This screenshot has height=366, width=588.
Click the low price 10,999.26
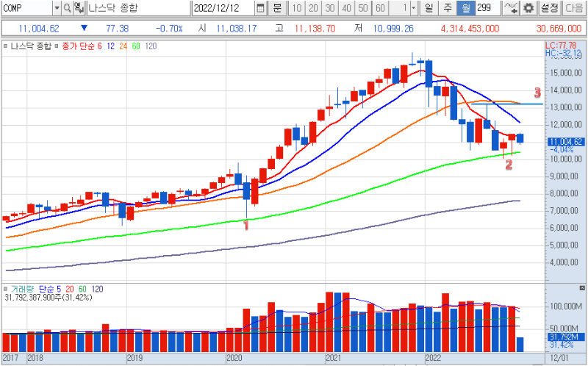click(393, 29)
